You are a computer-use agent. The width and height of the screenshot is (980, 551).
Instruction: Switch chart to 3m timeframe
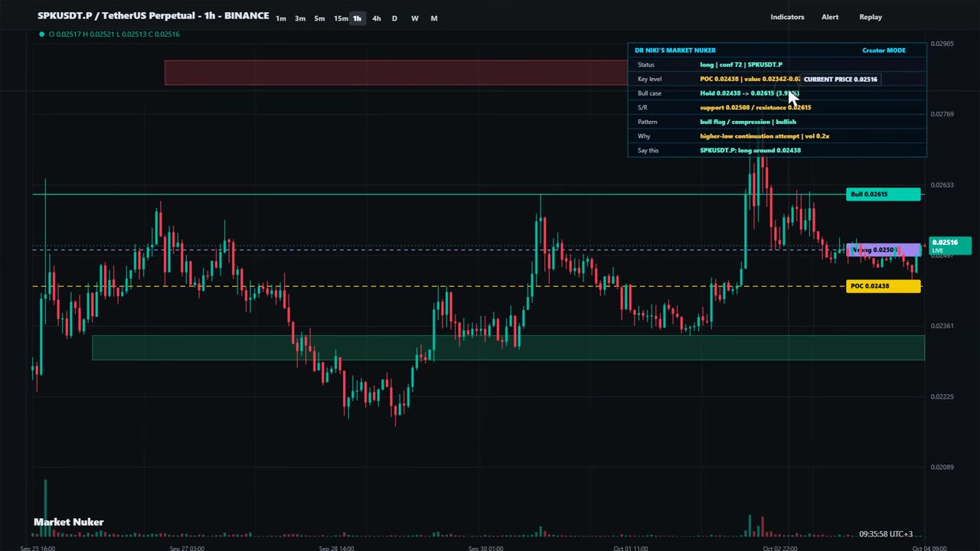point(300,18)
